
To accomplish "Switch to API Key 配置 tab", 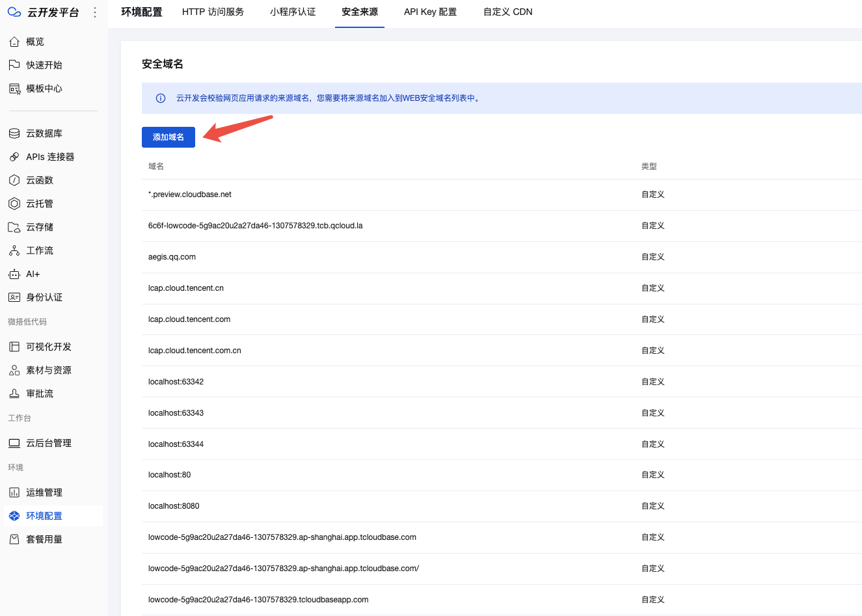I will (429, 12).
